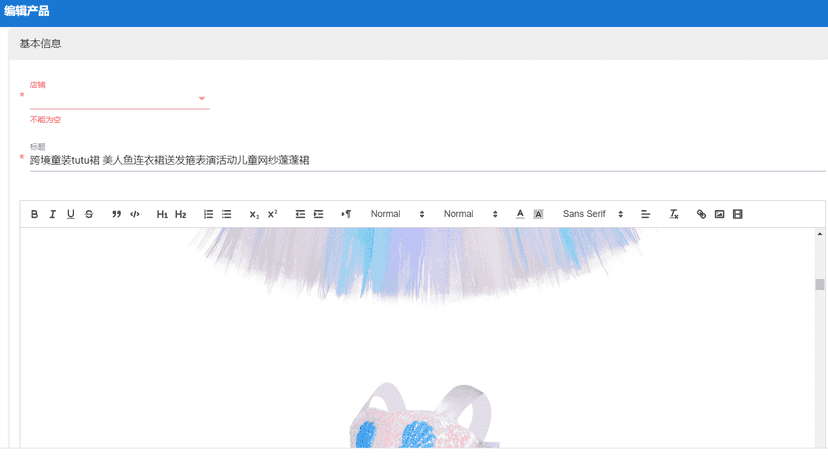Toggle italic formatting in editor toolbar
This screenshot has width=828, height=466.
[52, 214]
